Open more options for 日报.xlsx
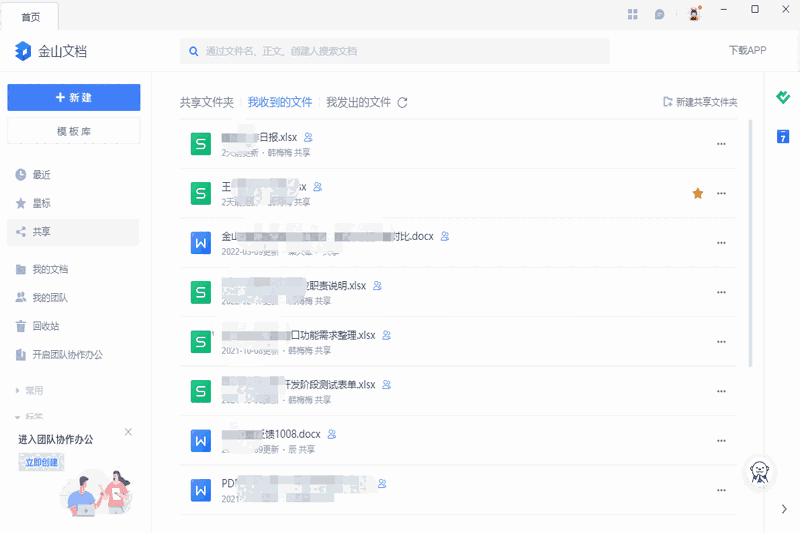 [721, 144]
